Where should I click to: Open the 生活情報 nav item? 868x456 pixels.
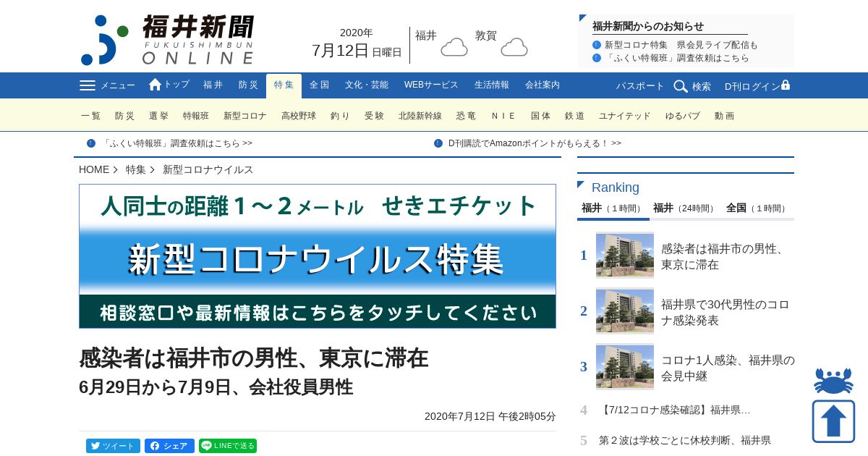tap(492, 85)
